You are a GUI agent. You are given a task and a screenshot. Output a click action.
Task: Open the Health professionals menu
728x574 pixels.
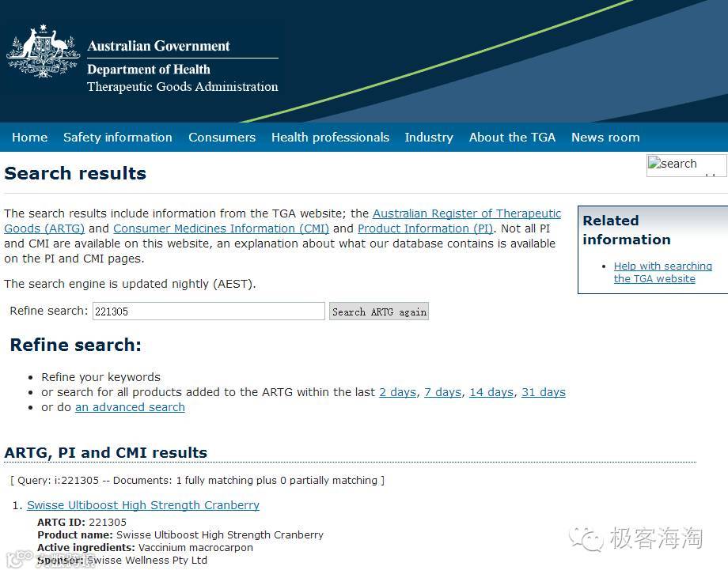330,138
